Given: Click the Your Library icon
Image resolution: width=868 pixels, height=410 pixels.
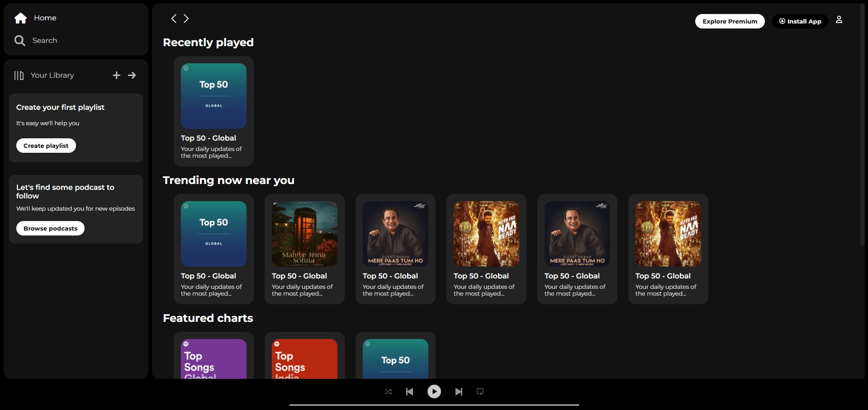Looking at the screenshot, I should [x=19, y=75].
